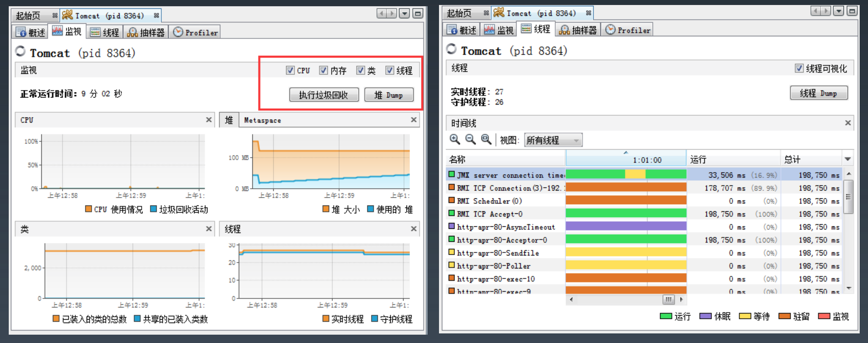Open tab list dropdown in right window

838,11
